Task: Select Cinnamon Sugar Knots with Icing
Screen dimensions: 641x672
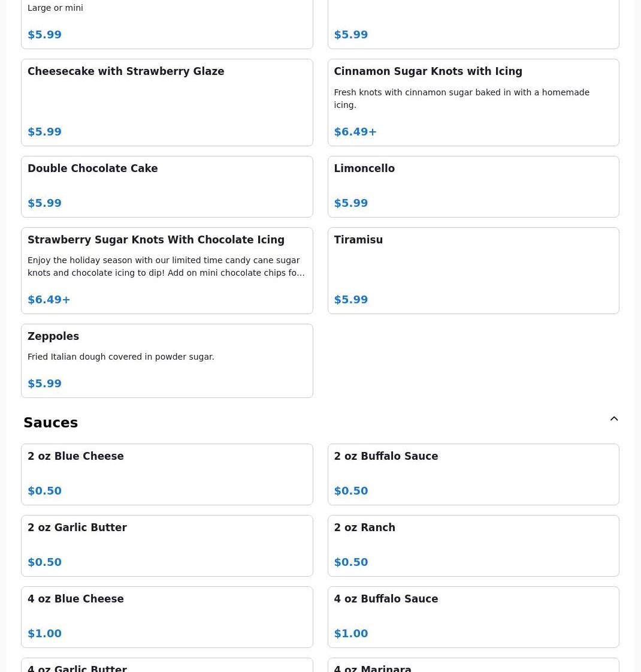Action: pyautogui.click(x=473, y=102)
